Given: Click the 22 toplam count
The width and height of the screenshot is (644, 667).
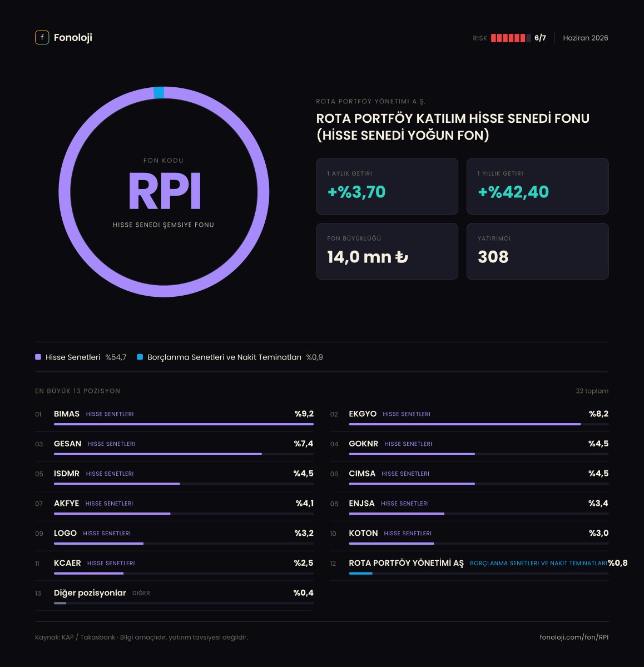Looking at the screenshot, I should point(592,391).
